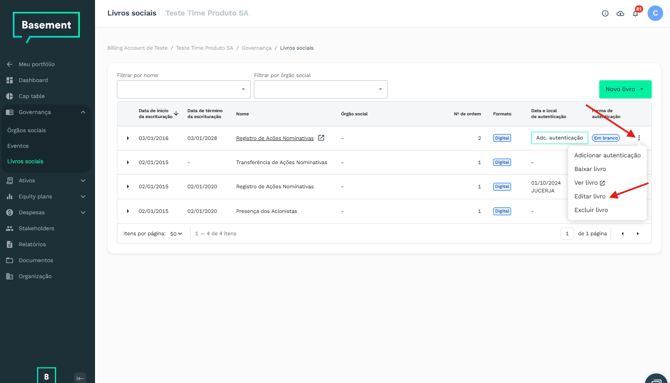Click the cloud download icon in the header
Screen dimensions: 670x383
[x=620, y=14]
